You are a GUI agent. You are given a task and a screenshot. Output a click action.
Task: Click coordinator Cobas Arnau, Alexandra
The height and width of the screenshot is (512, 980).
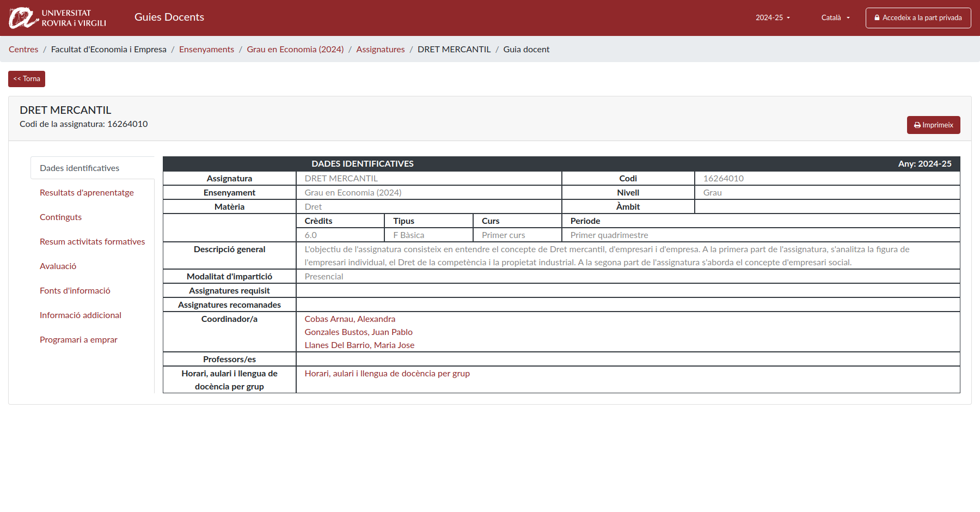[350, 319]
